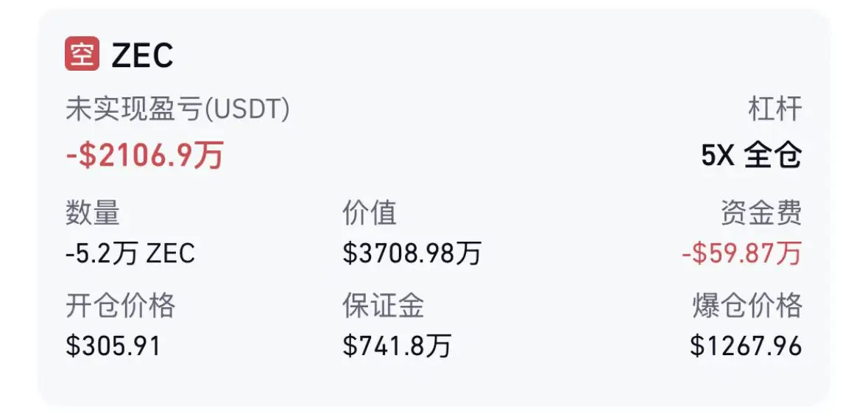This screenshot has width=868, height=417.
Task: Click the 杠杆 leverage label
Action: 775,110
